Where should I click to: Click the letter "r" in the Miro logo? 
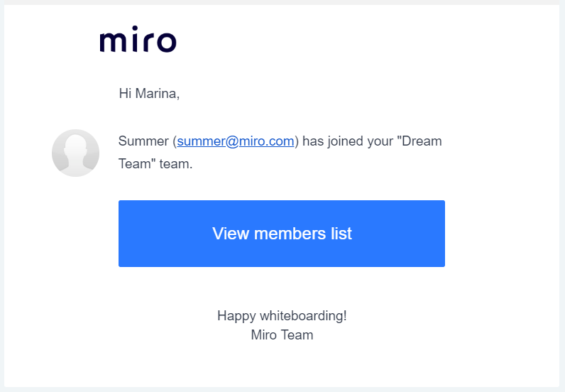144,42
